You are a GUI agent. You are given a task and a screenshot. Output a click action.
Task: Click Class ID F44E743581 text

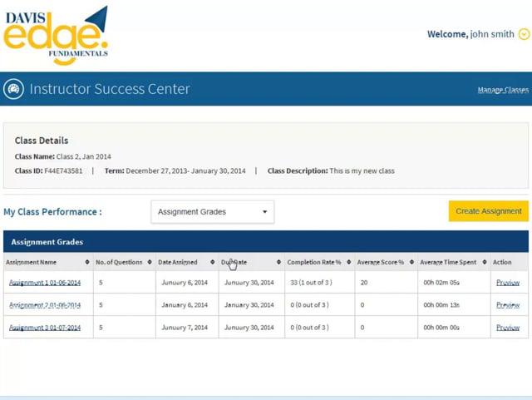48,170
